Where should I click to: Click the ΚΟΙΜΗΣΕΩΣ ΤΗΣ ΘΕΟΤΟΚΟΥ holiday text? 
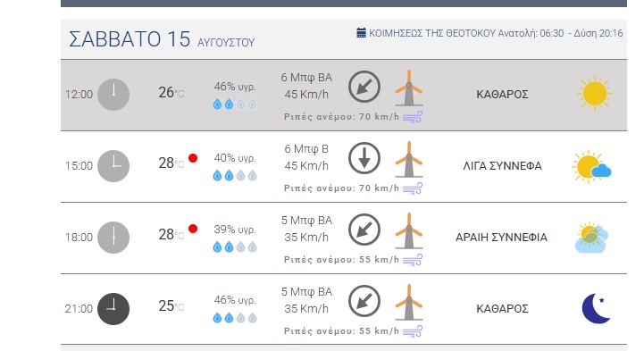tap(432, 33)
